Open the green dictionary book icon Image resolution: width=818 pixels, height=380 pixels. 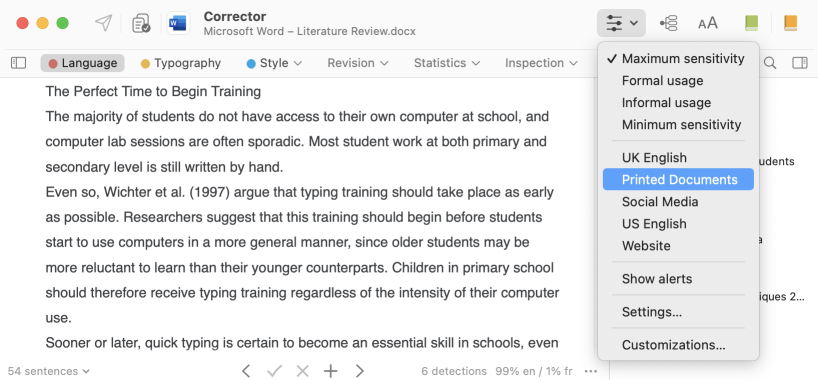tap(751, 23)
